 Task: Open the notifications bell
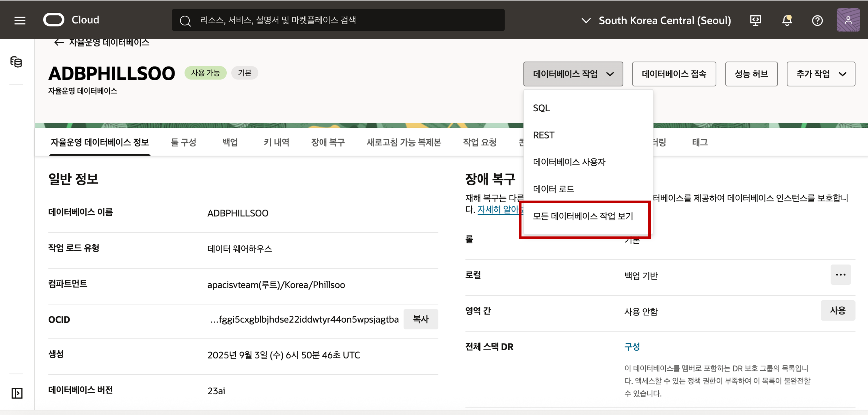click(787, 21)
